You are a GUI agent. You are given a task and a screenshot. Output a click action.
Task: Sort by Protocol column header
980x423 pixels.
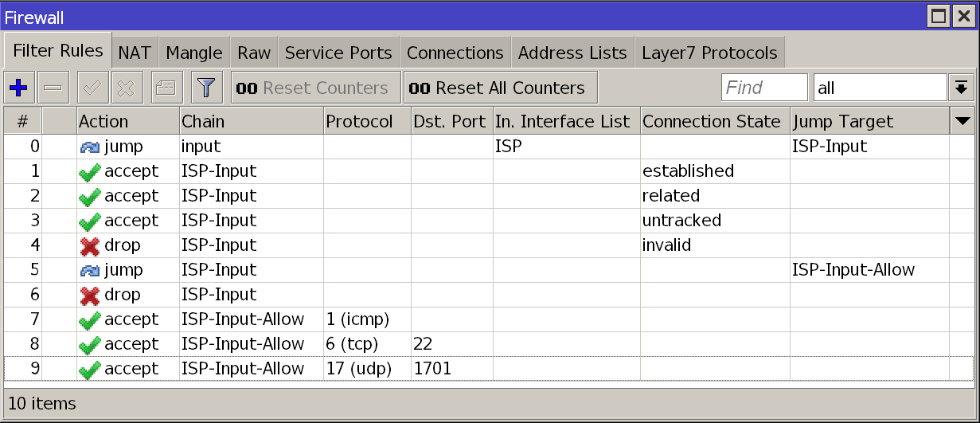coord(367,121)
